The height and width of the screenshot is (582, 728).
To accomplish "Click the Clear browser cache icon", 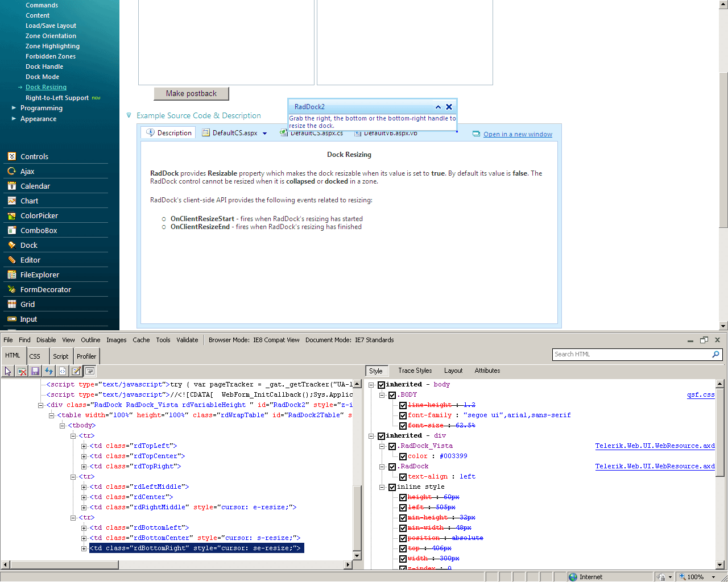I will pos(22,371).
